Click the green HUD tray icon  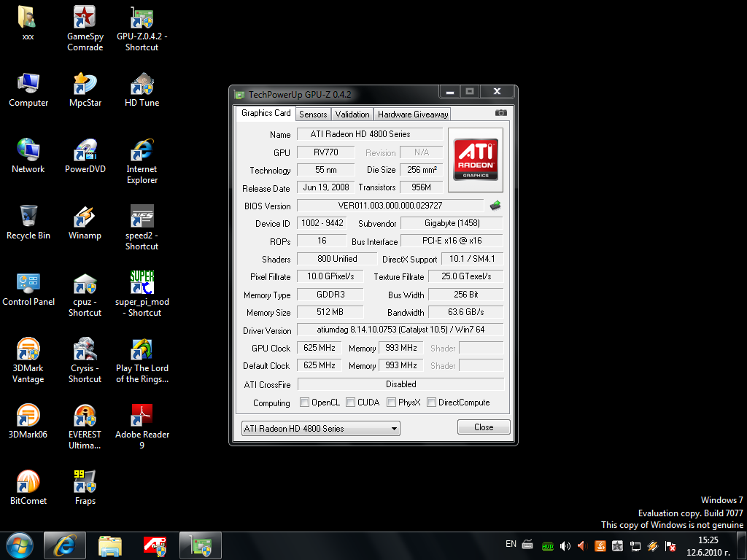[548, 546]
